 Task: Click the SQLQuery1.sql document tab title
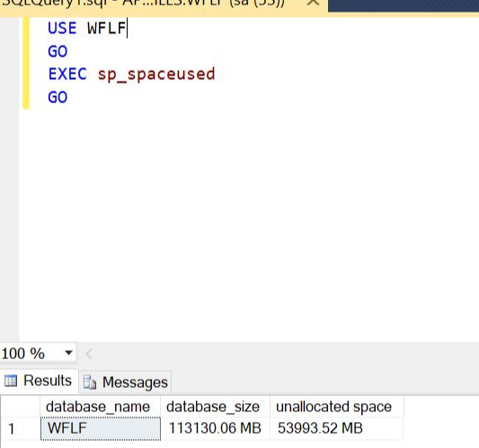[x=143, y=3]
